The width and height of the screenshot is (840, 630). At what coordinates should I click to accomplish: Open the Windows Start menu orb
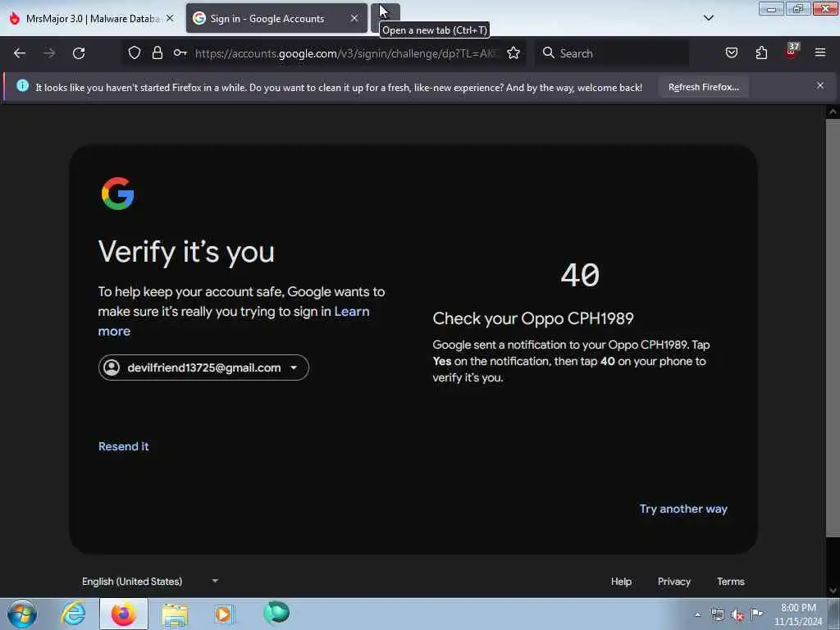(x=22, y=614)
